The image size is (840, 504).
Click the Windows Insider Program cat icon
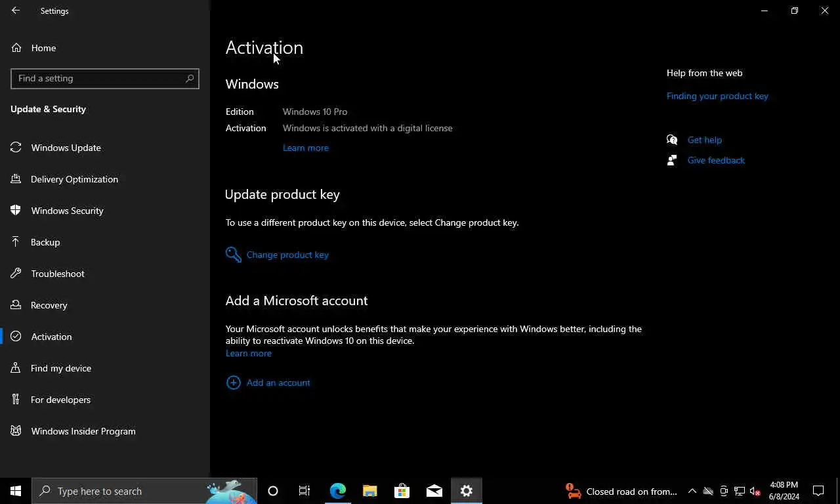(x=16, y=431)
